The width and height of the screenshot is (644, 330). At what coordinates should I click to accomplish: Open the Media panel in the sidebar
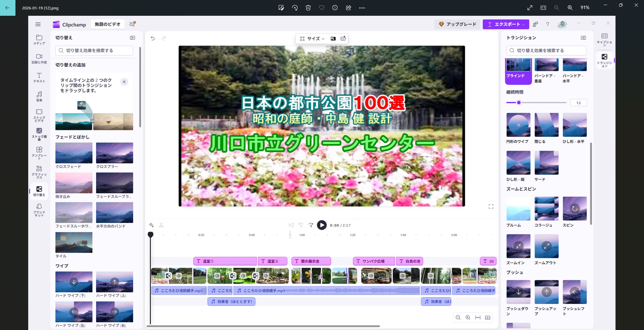coord(39,40)
